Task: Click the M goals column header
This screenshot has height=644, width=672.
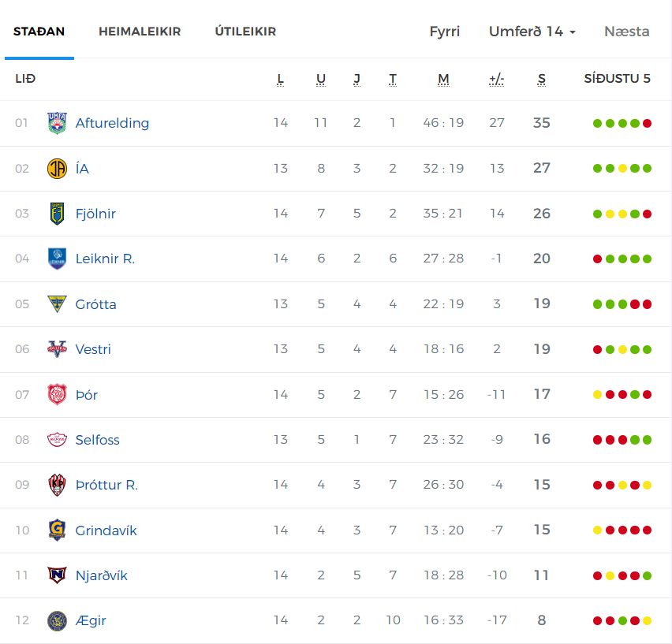Action: [443, 79]
